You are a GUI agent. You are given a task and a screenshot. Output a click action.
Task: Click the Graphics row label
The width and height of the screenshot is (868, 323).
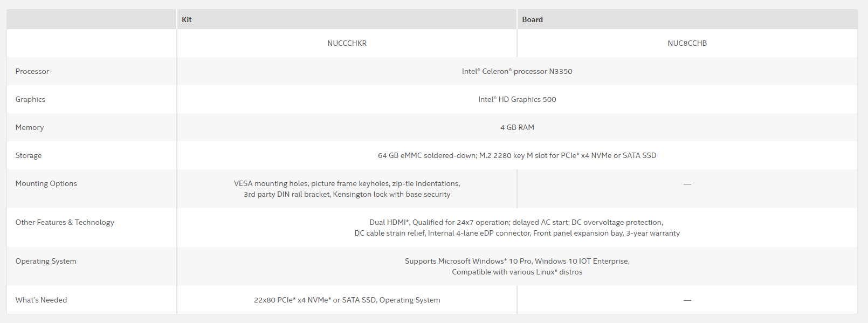pos(30,99)
